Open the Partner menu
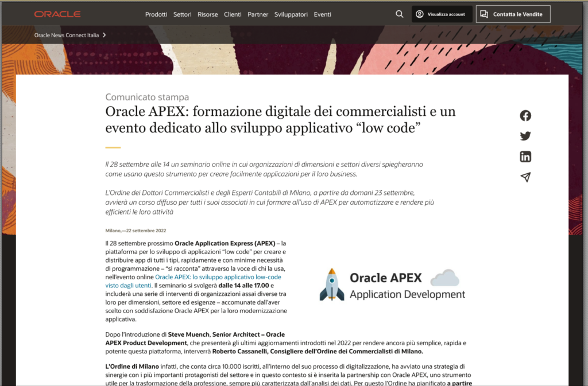The width and height of the screenshot is (588, 386). pos(258,14)
